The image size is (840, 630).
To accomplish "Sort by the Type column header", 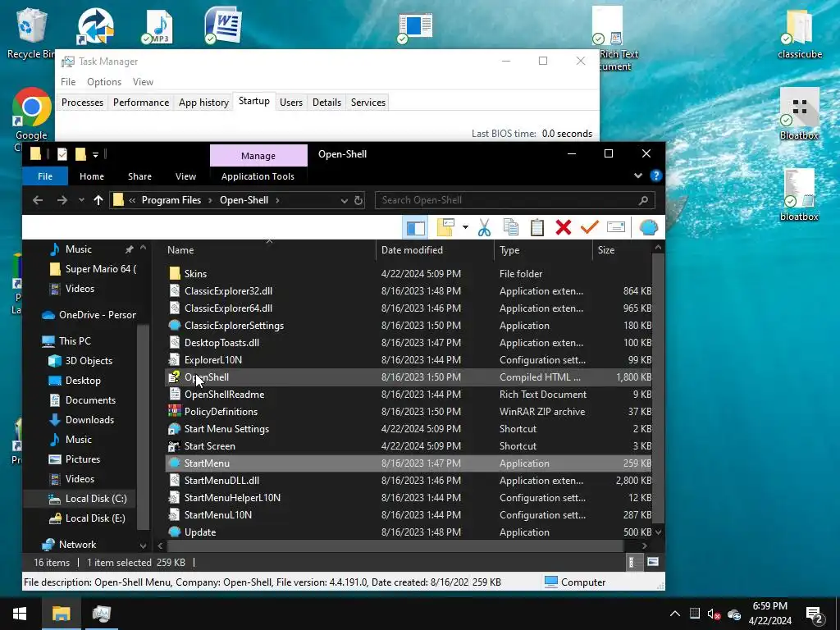I will (x=543, y=250).
